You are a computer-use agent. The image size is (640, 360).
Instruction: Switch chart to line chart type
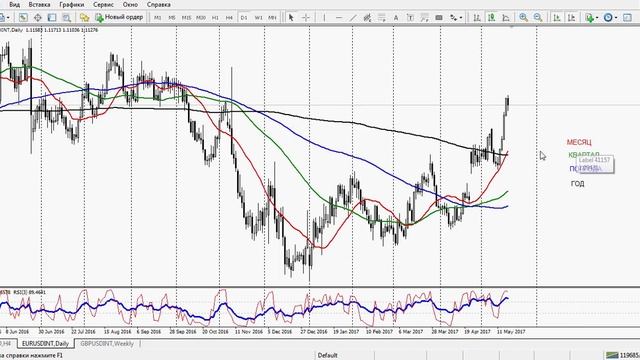[506, 18]
